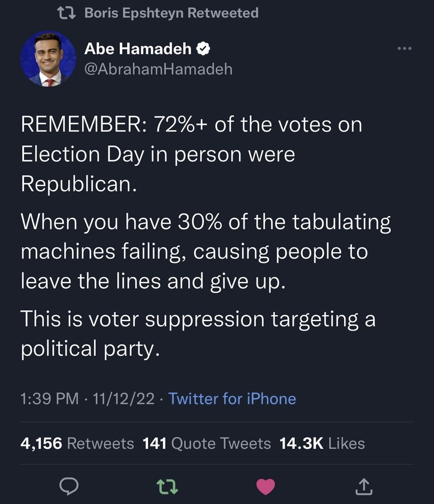
Task: Tap the share arrow icon
Action: pos(363,487)
